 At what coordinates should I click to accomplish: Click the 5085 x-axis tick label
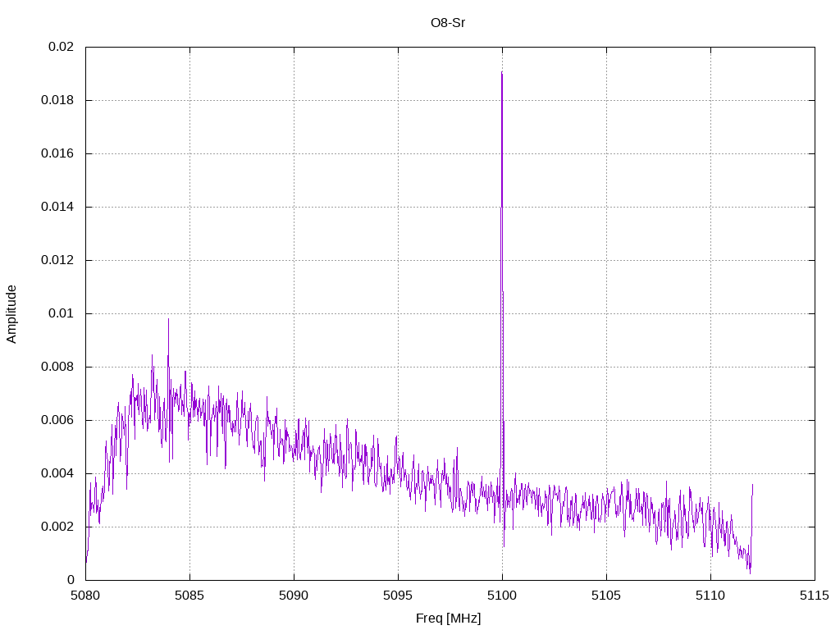point(189,596)
